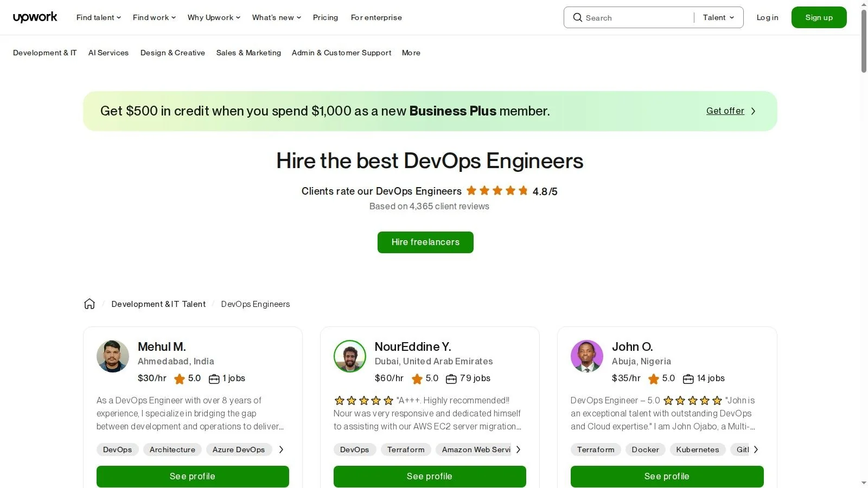Open the Talent search category dropdown
Viewport: 868px width, 488px height.
[x=717, y=17]
